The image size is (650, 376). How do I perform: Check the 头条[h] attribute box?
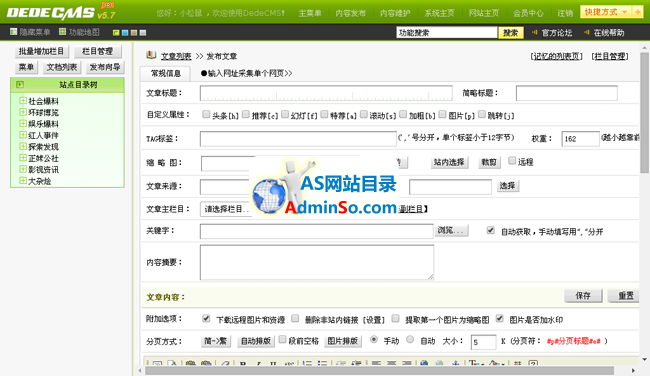point(206,114)
